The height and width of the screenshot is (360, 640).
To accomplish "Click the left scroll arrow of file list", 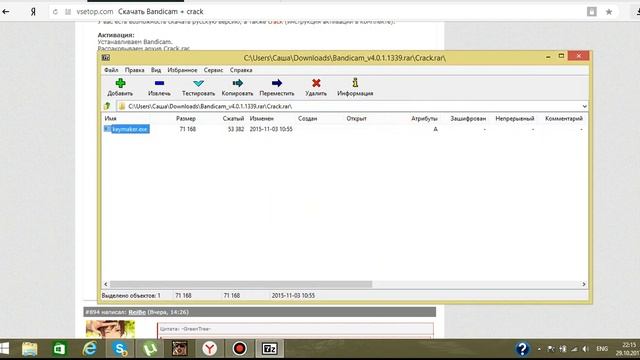I will [x=106, y=284].
